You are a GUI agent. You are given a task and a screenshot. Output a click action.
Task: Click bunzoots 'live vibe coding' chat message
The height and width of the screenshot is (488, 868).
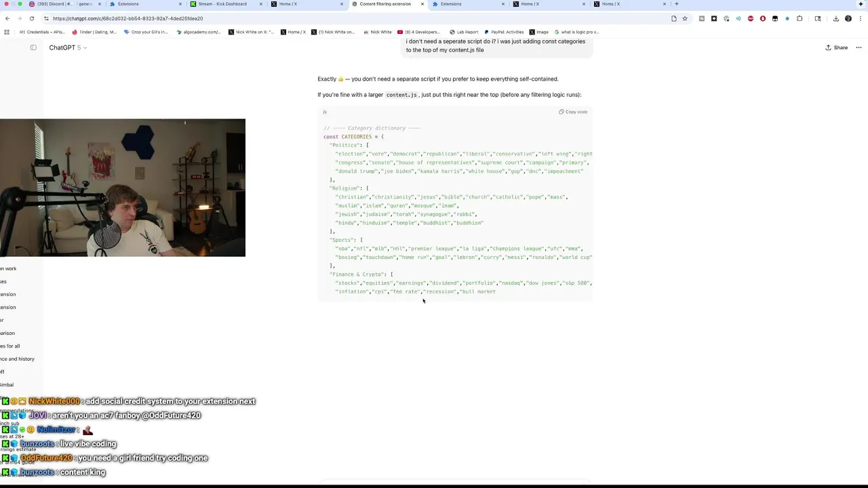click(59, 444)
